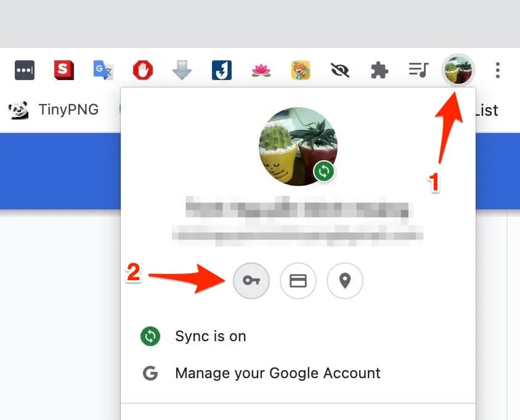The width and height of the screenshot is (520, 420).
Task: Open the Chrome three-dot menu
Action: pyautogui.click(x=497, y=70)
